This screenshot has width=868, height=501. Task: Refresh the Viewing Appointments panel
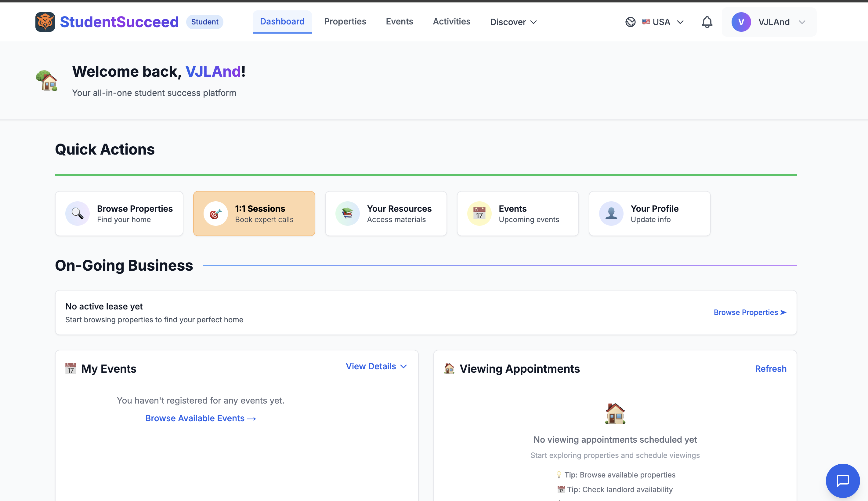pyautogui.click(x=770, y=368)
